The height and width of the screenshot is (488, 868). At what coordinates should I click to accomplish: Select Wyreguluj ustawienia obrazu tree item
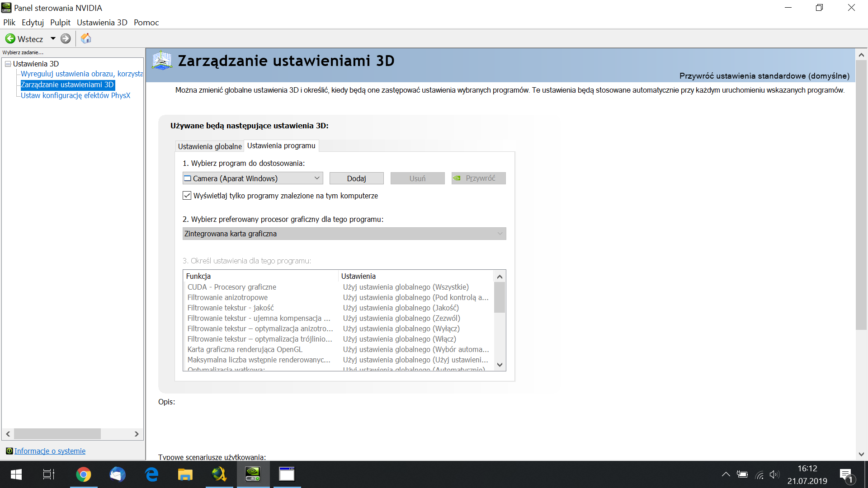click(x=82, y=74)
